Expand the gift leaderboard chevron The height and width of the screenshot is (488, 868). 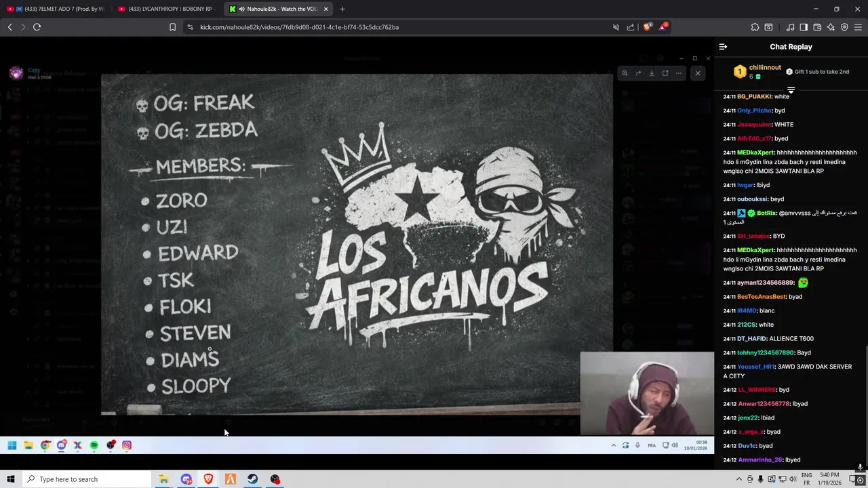pos(791,89)
